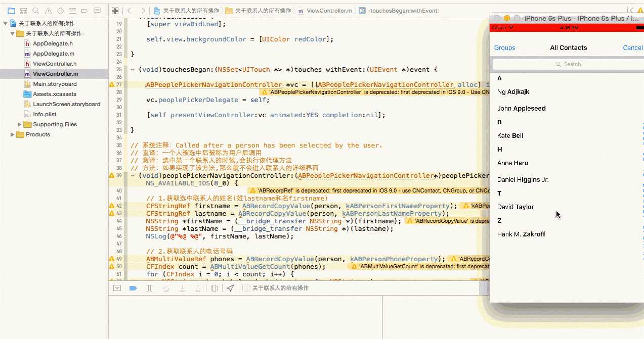Open the debug process jump bar menu

pos(276,288)
